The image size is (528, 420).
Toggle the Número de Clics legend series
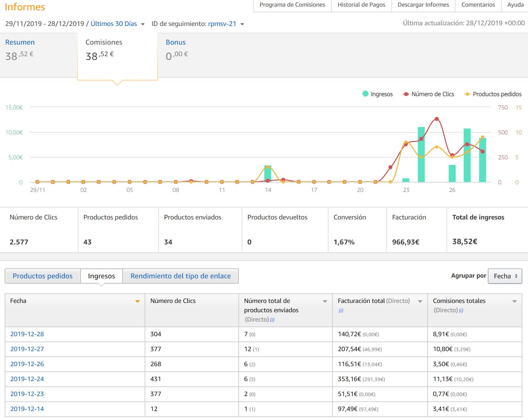pos(429,94)
